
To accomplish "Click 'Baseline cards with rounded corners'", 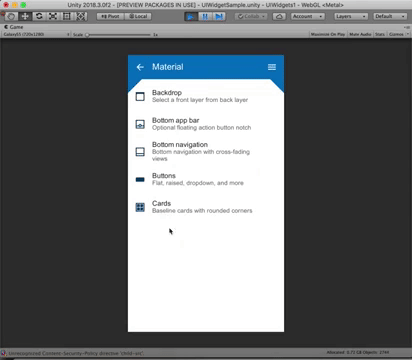I will pos(202,211).
